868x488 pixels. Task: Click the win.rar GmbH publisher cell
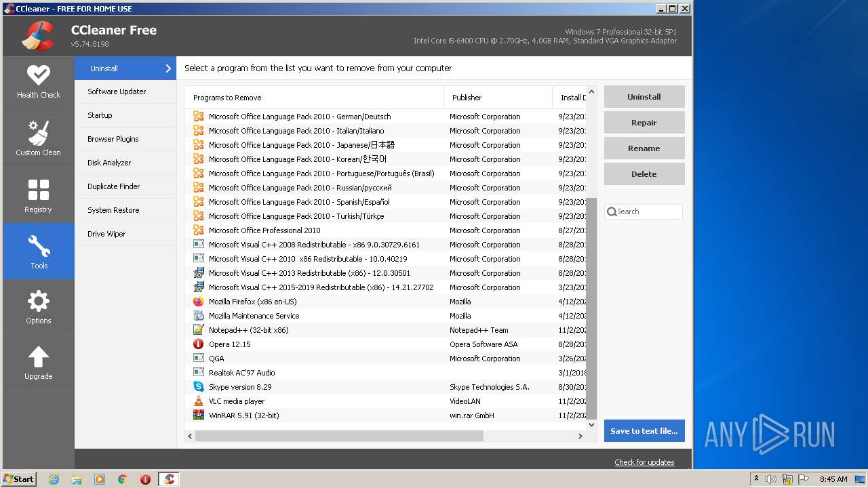tap(472, 415)
